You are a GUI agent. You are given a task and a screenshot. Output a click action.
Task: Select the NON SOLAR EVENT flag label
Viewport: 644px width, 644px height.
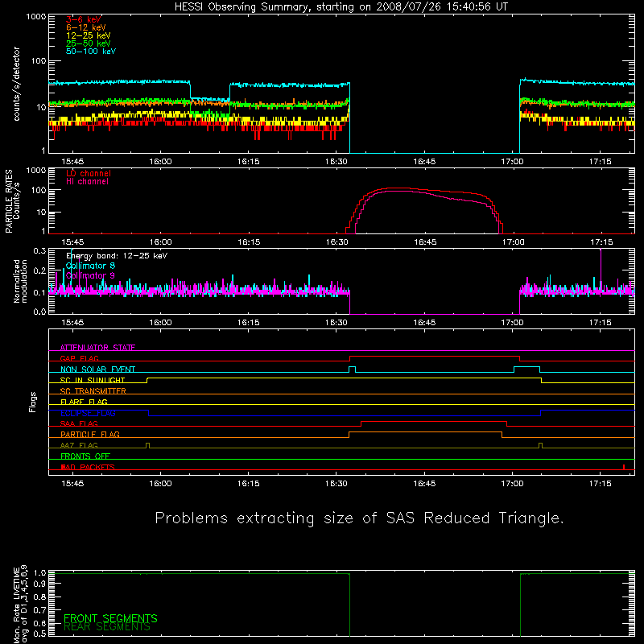[x=97, y=369]
